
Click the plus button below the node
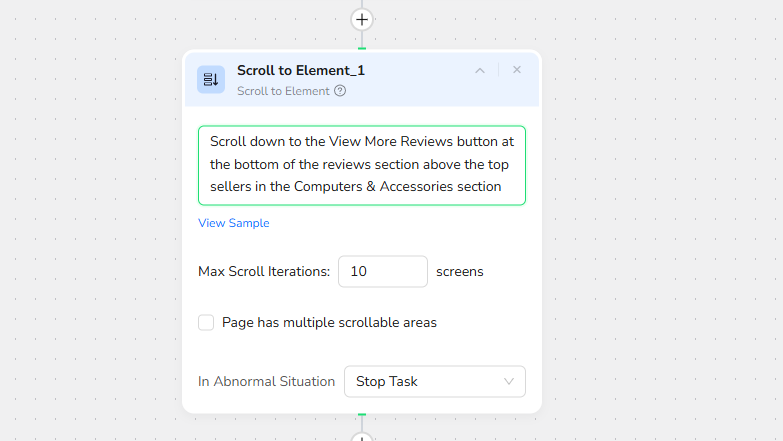(x=362, y=437)
